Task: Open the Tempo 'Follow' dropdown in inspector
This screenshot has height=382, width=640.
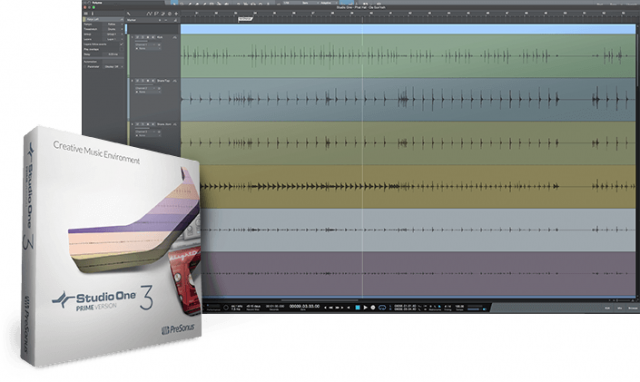Action: click(114, 24)
